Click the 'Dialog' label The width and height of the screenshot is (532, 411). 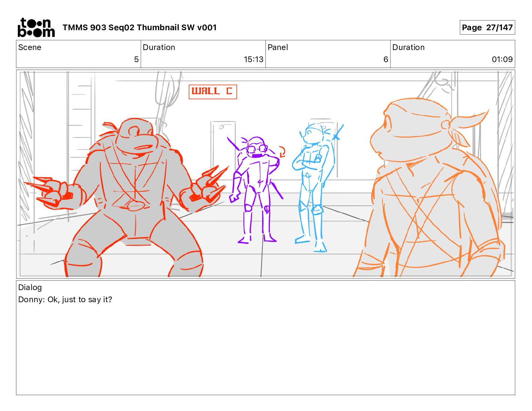coord(30,287)
